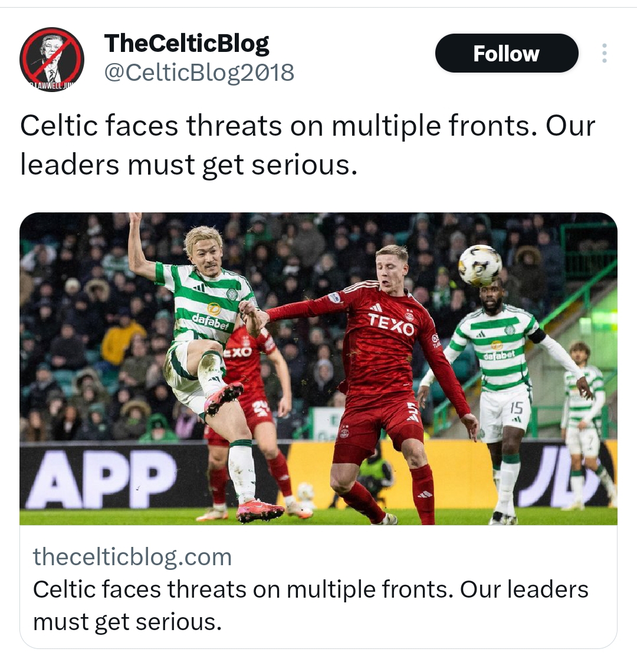Click the TEXO logo on the red jersey
Viewport: 637px width, 672px height.
(x=391, y=323)
